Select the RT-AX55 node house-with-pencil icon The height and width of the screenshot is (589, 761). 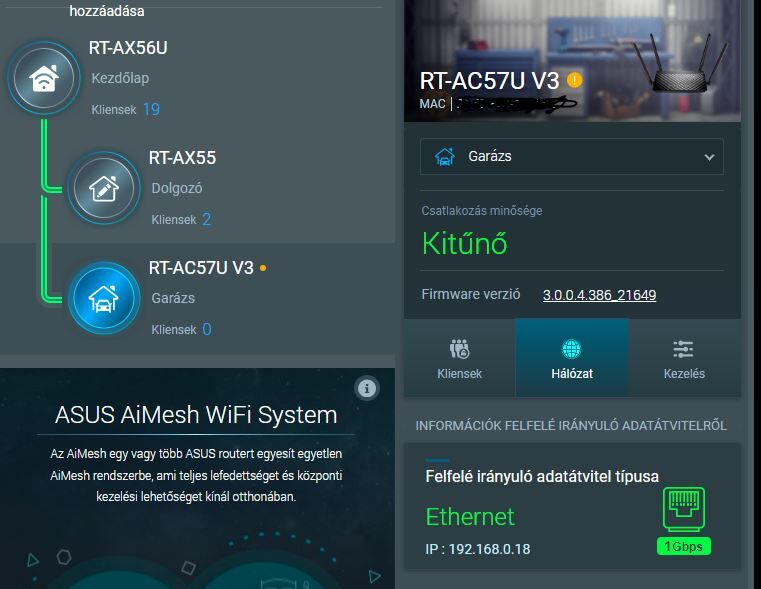click(x=103, y=188)
